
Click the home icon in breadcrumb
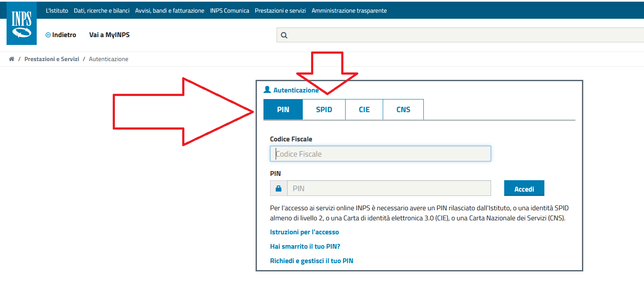coord(12,59)
